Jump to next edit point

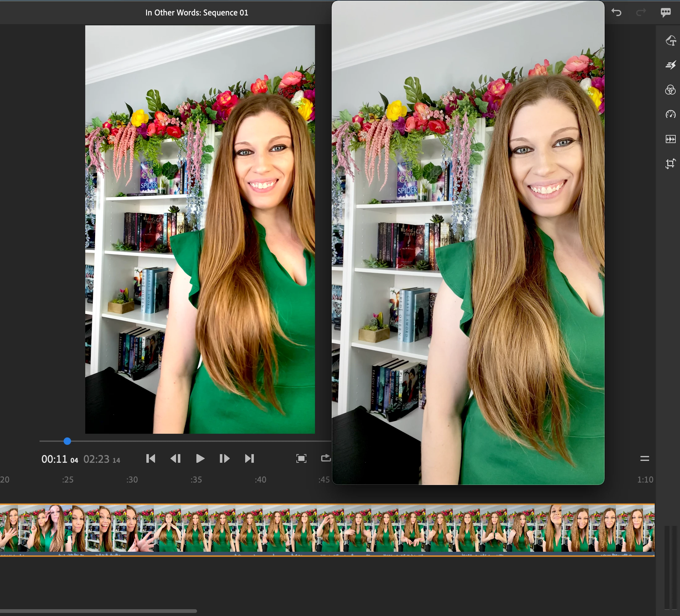pyautogui.click(x=249, y=458)
